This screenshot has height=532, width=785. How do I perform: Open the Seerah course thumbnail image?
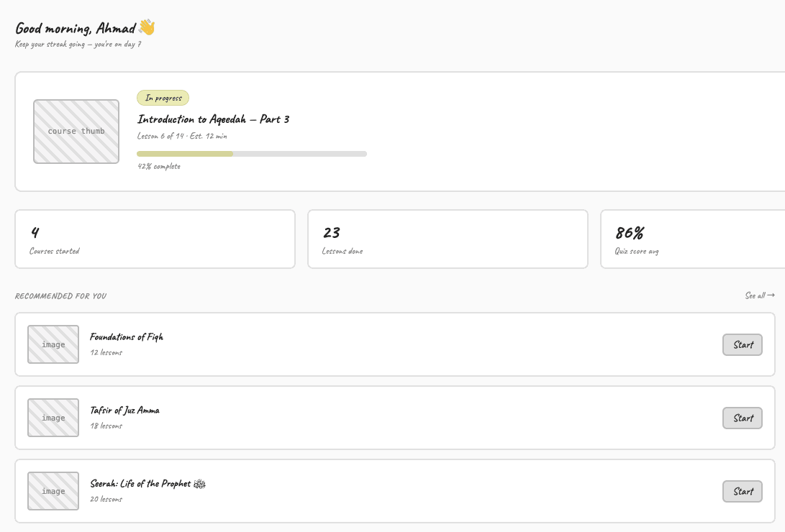click(x=53, y=491)
